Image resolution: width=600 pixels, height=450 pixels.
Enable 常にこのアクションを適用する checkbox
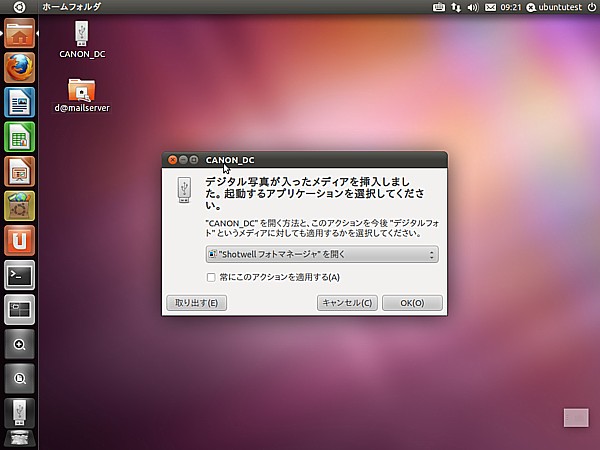[211, 277]
